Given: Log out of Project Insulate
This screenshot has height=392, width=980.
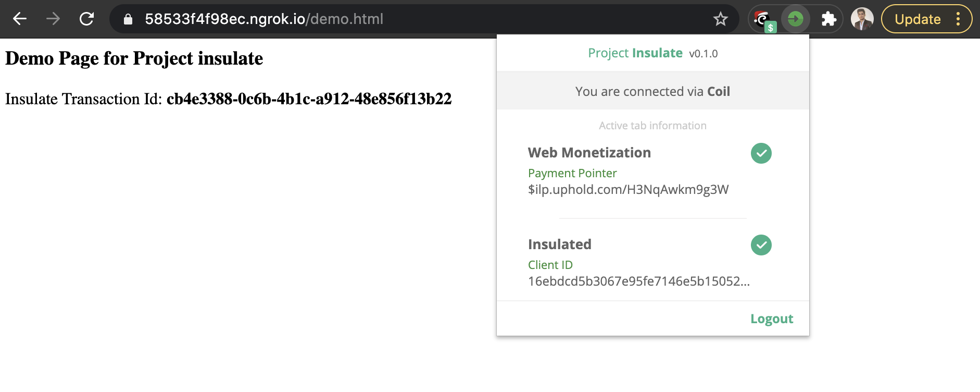Looking at the screenshot, I should tap(772, 319).
